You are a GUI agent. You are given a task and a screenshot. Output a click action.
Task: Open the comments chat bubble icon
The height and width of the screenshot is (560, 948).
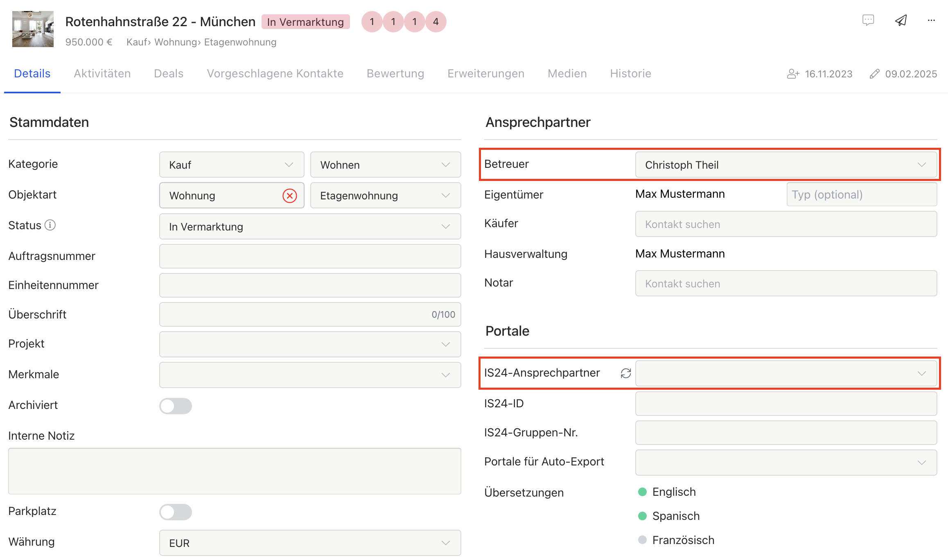(x=868, y=20)
